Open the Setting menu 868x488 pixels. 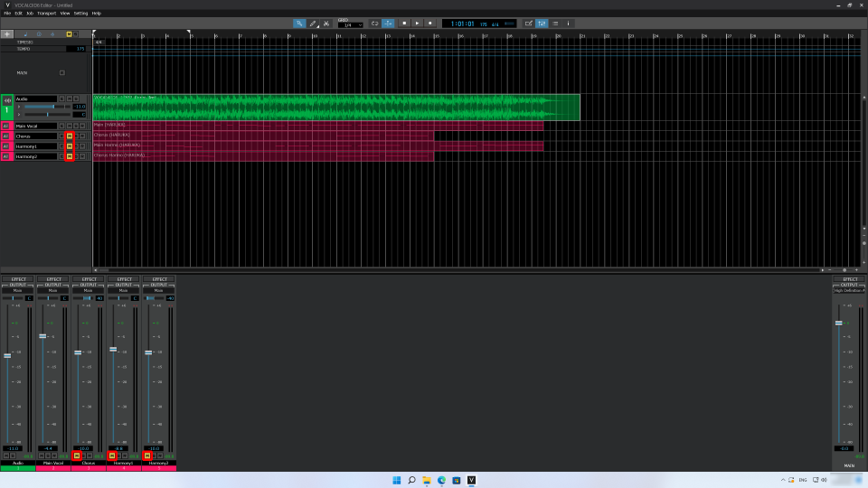point(80,14)
